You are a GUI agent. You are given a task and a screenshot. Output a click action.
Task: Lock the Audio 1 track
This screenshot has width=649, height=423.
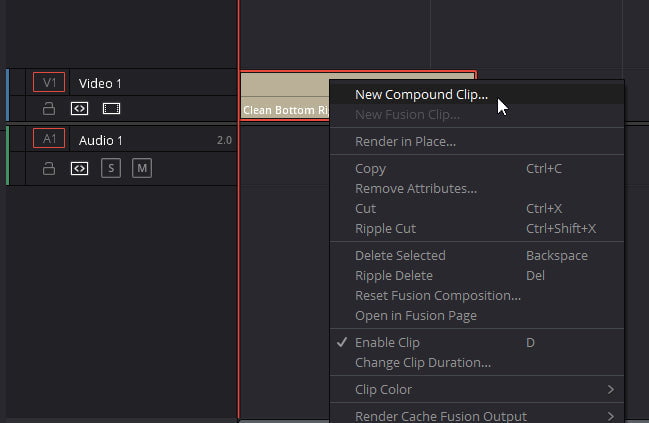tap(49, 168)
